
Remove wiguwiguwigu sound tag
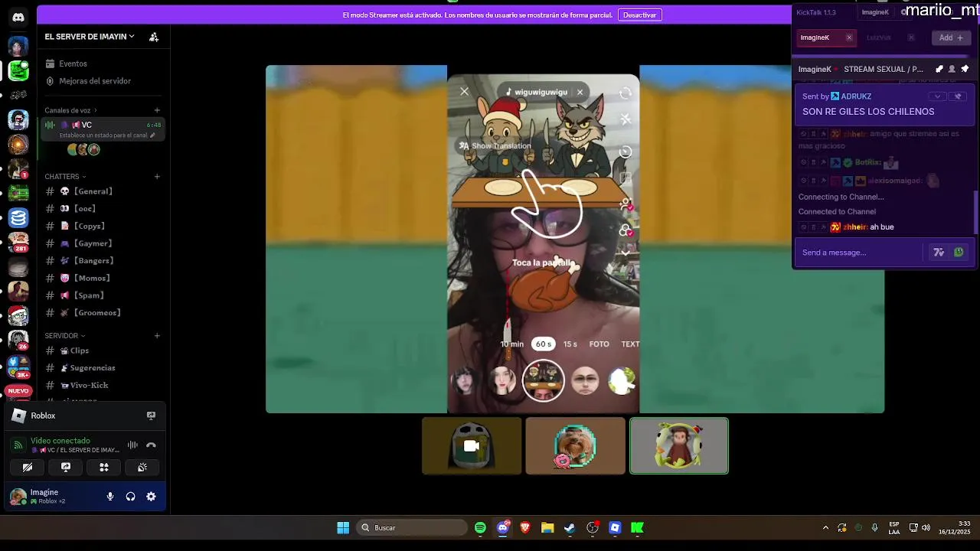580,92
